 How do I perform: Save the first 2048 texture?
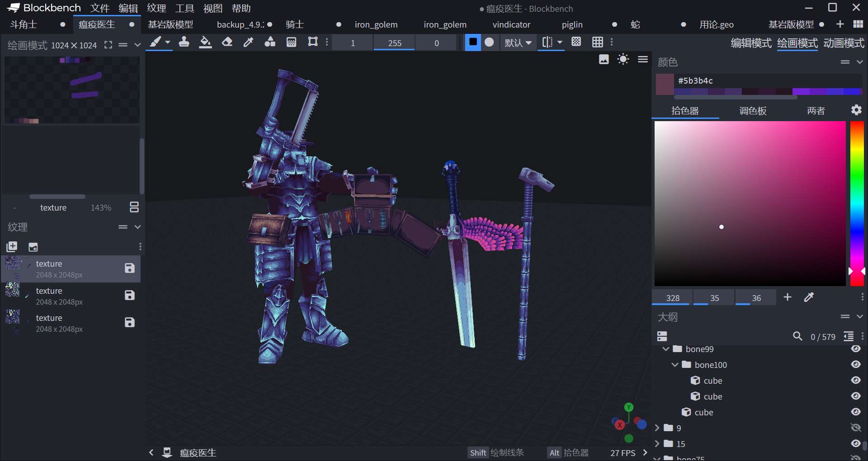click(130, 268)
